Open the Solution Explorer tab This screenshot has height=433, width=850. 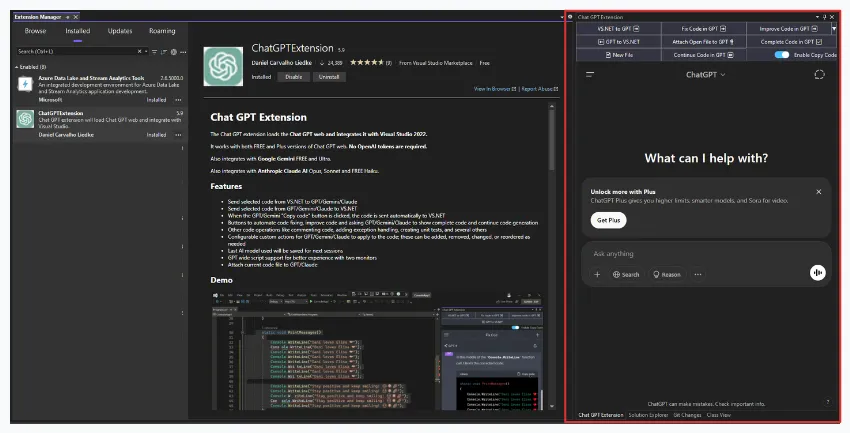648,414
